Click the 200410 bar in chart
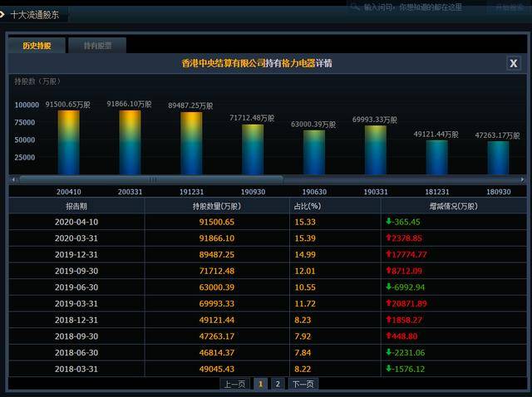 68,142
